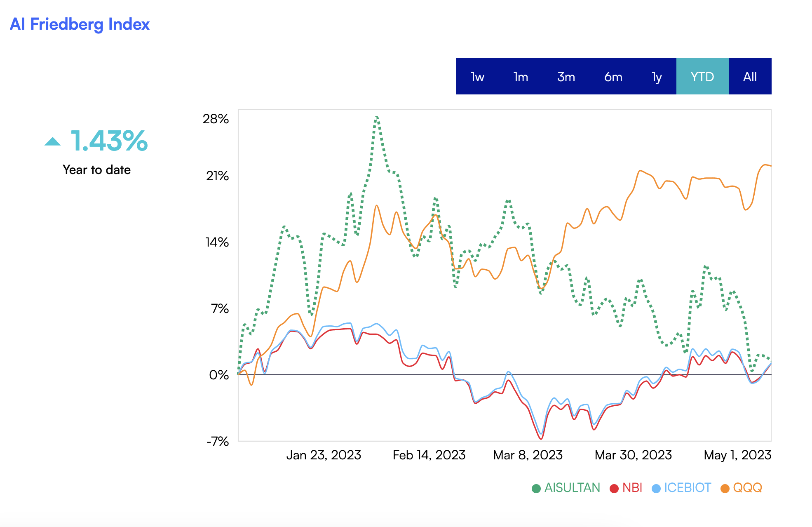Toggle the QQQ series label

[x=747, y=488]
